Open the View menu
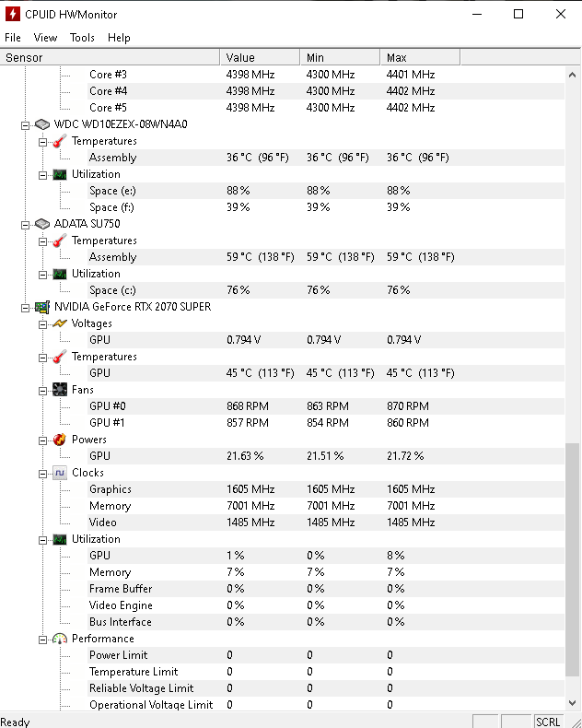This screenshot has height=728, width=582. click(45, 38)
